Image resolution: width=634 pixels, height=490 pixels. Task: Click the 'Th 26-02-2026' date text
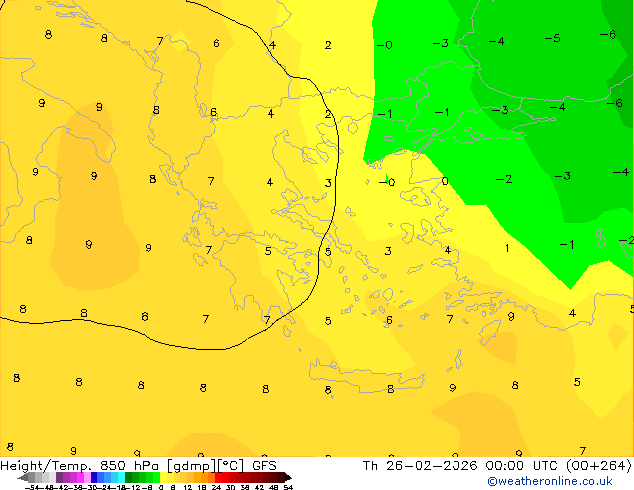coord(420,466)
